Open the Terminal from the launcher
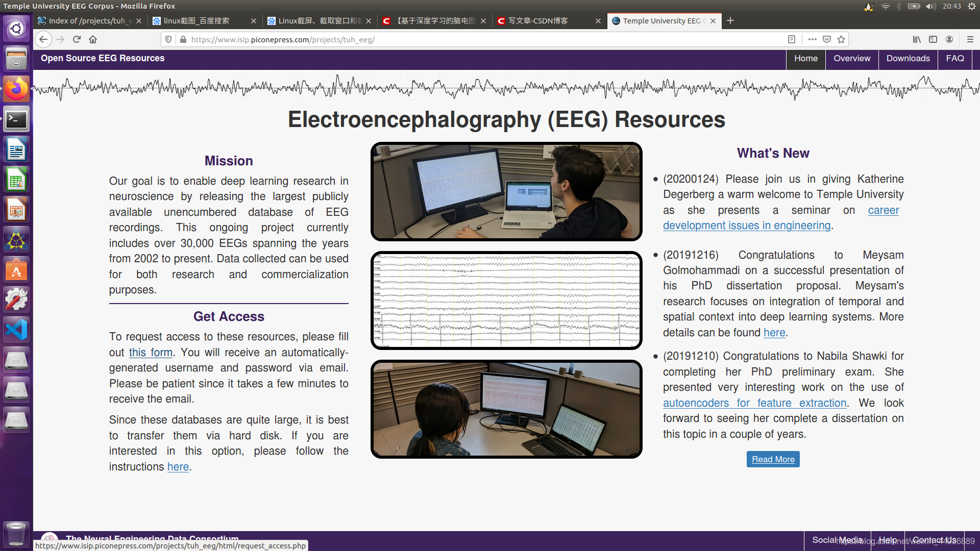Image resolution: width=980 pixels, height=551 pixels. click(x=16, y=119)
